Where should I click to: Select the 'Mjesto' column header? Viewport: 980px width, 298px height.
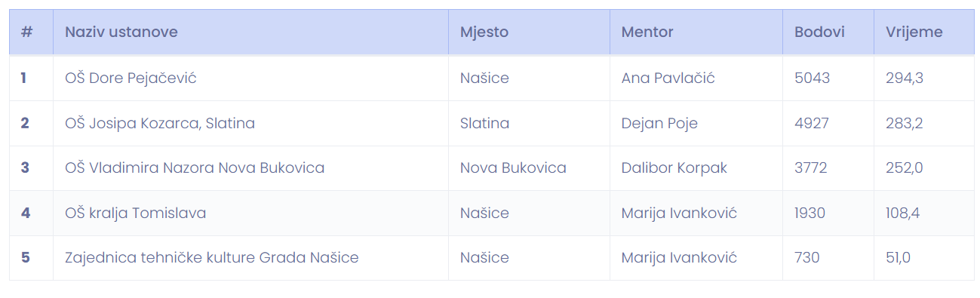click(x=484, y=32)
